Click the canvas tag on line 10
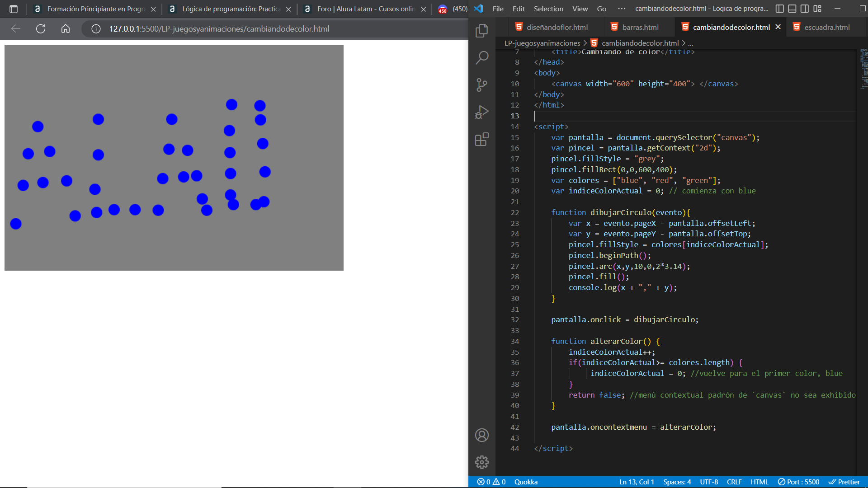 pos(645,84)
